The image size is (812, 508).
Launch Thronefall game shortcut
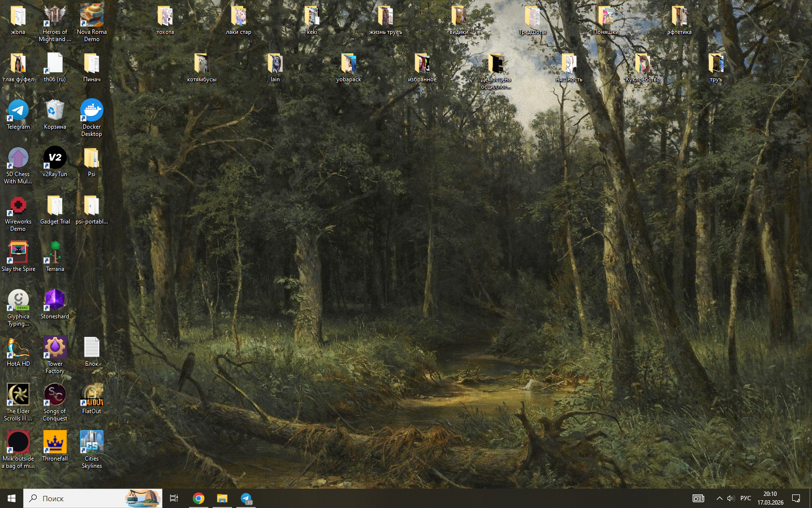click(55, 447)
